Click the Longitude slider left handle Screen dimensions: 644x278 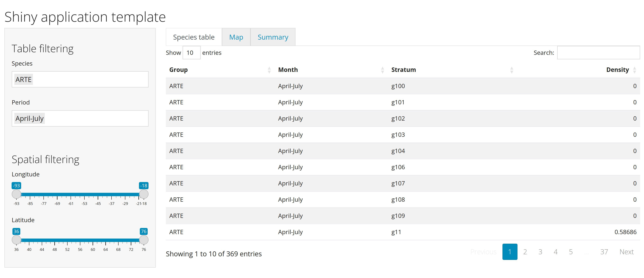17,194
